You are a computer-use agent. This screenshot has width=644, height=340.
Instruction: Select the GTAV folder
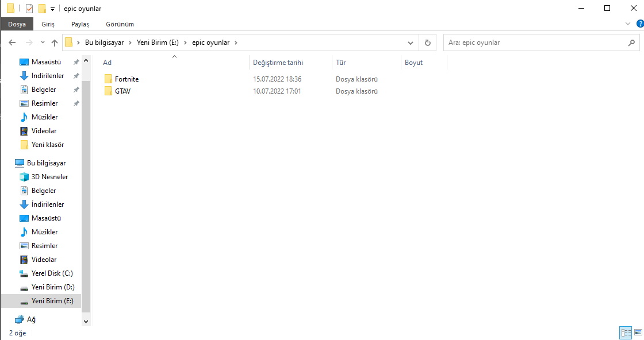pos(123,91)
